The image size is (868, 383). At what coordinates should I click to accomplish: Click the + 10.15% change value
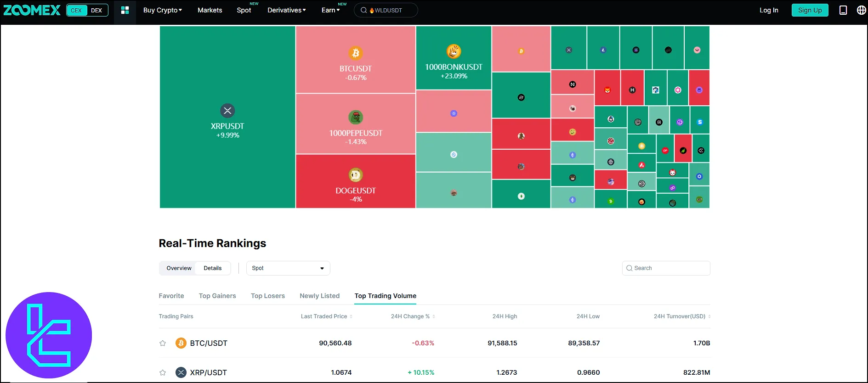(421, 372)
